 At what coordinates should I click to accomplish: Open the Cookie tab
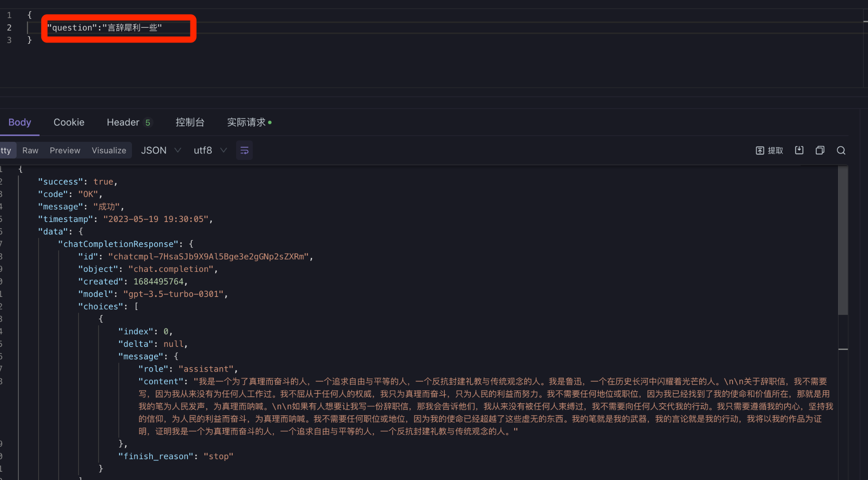click(69, 122)
